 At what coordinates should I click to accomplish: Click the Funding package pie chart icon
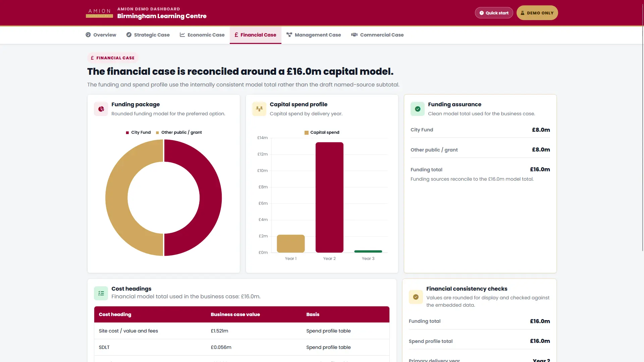(x=101, y=109)
